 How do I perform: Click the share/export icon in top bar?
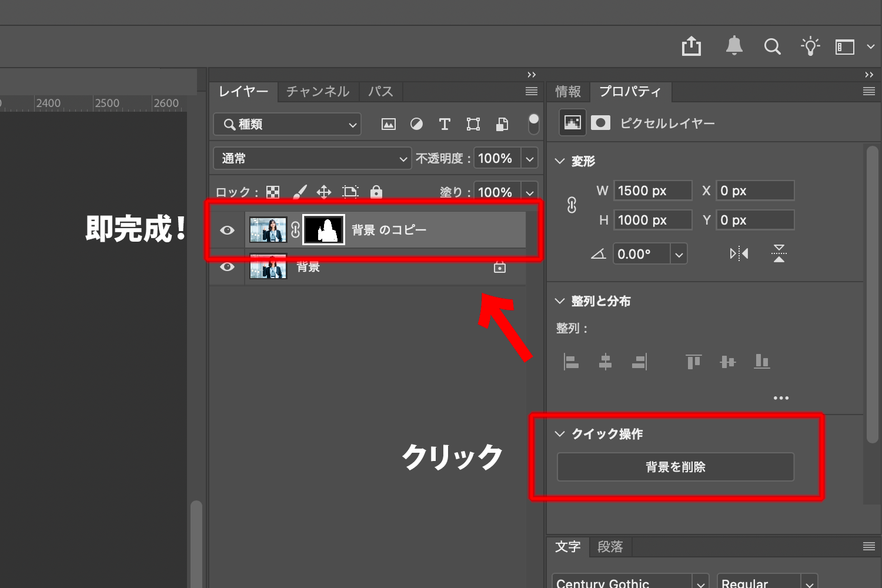coord(691,46)
